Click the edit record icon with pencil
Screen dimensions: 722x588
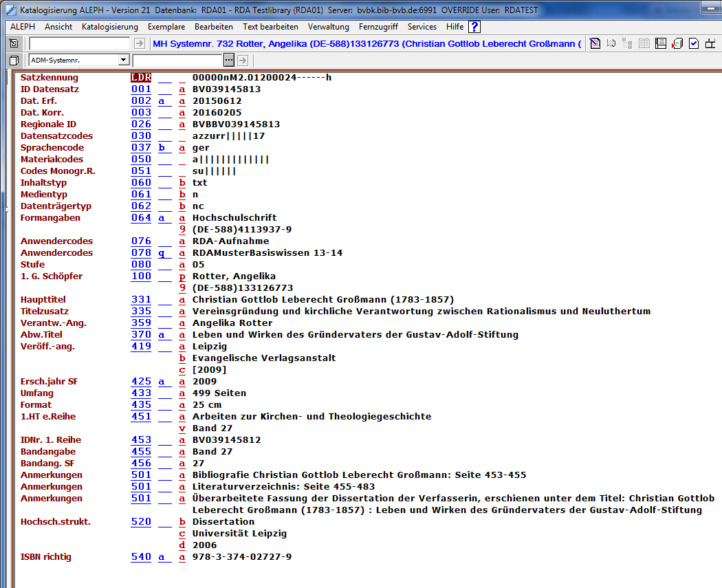click(595, 43)
